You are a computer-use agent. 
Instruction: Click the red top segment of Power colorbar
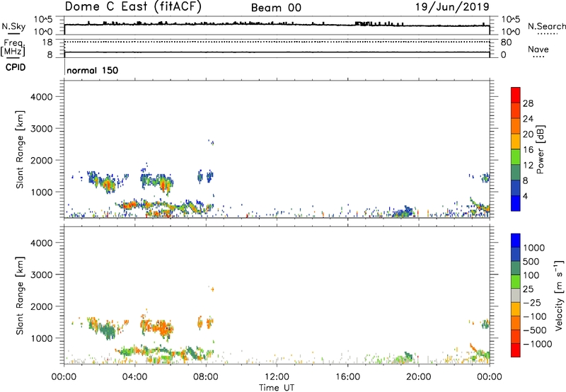(x=516, y=95)
